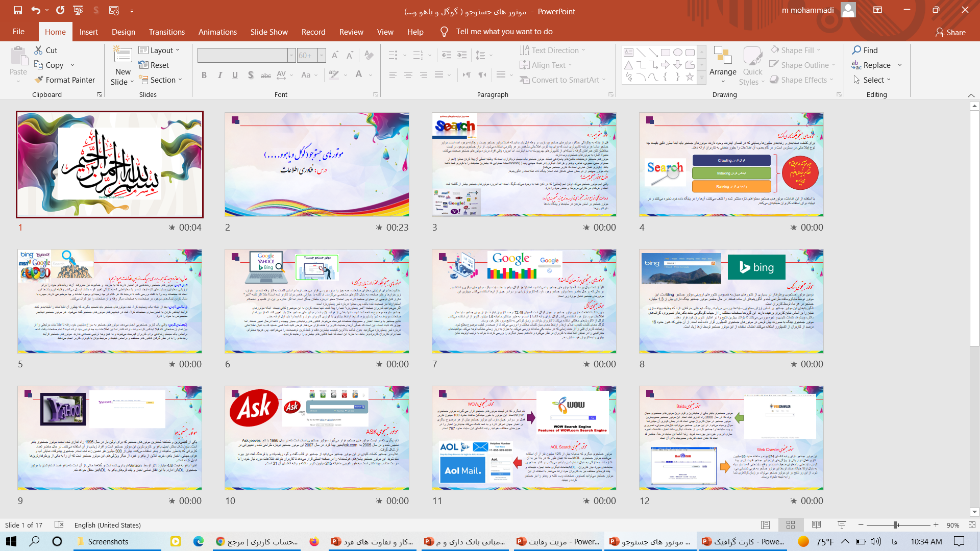Click the Find magnifier icon

point(856,50)
